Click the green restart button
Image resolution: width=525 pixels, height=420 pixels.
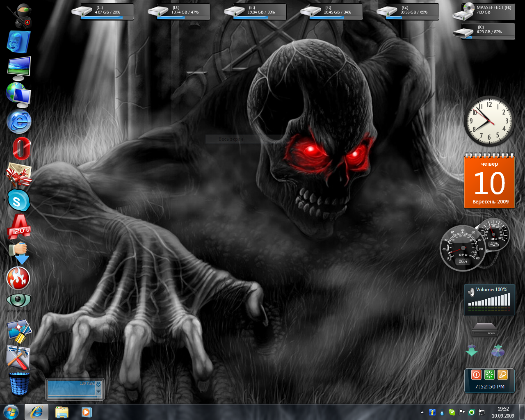489,374
